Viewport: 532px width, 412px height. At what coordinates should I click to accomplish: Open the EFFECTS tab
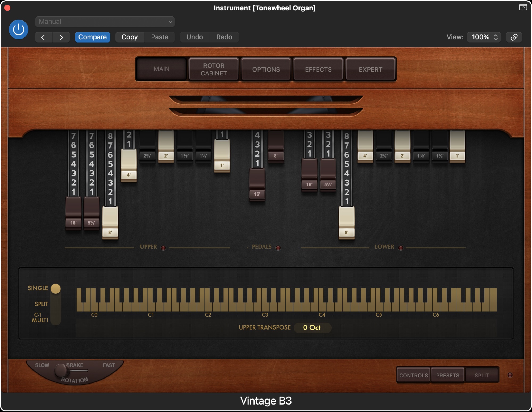click(318, 69)
